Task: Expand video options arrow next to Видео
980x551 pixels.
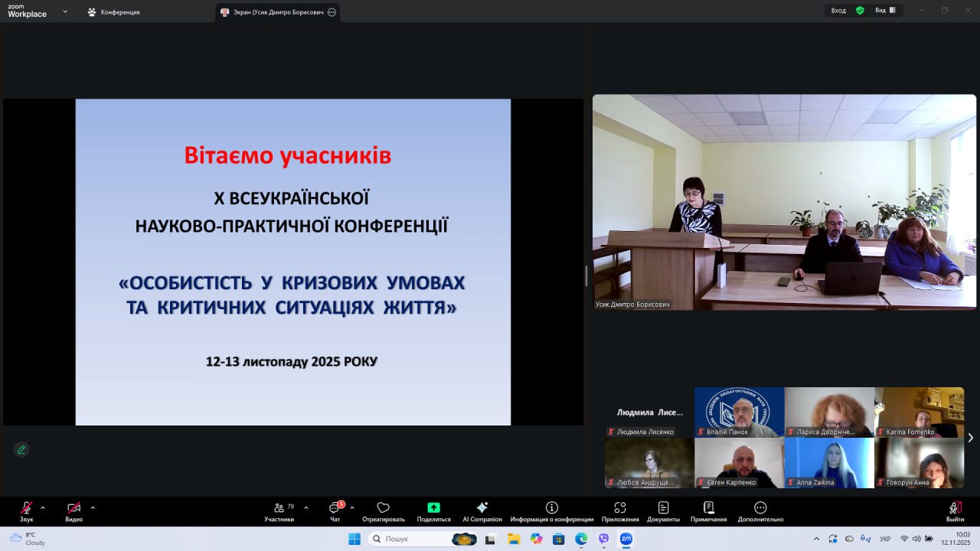Action: tap(93, 507)
